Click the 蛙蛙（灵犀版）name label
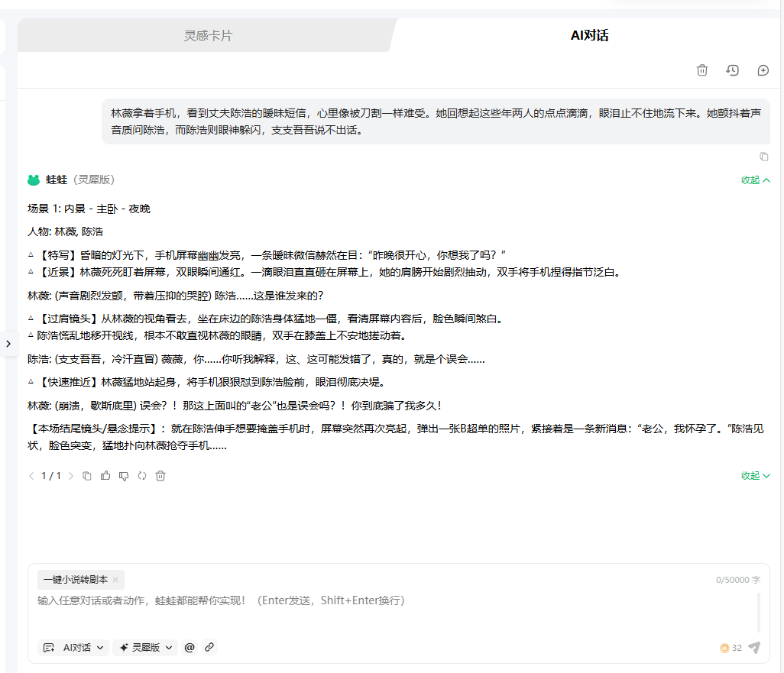 coord(80,180)
